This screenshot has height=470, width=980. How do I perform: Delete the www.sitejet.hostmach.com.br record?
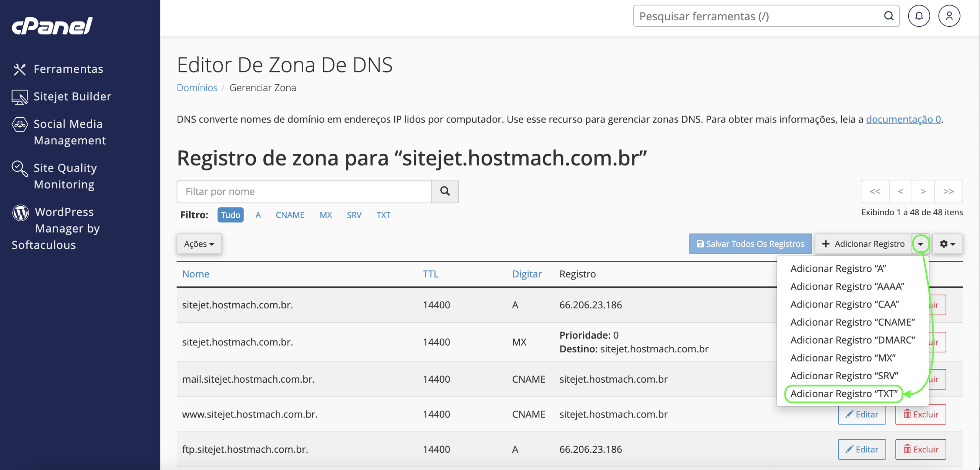click(x=921, y=414)
